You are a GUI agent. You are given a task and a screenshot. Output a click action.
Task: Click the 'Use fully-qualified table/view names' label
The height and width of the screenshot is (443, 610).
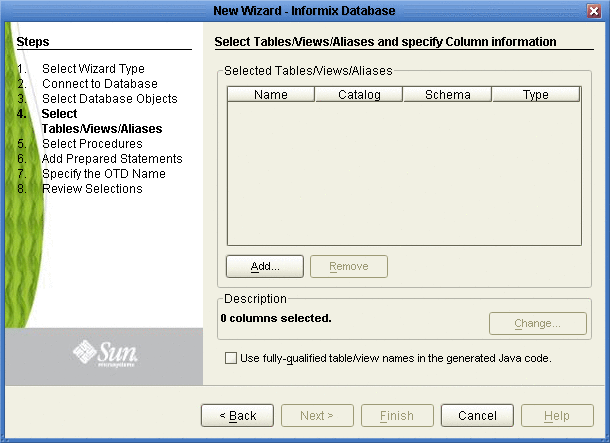[396, 358]
